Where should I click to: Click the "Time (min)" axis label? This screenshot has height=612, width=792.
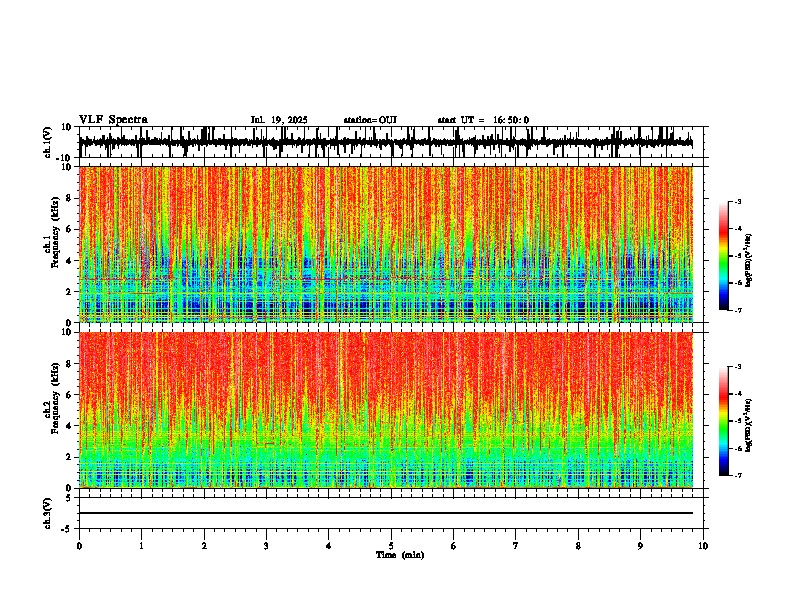(400, 555)
